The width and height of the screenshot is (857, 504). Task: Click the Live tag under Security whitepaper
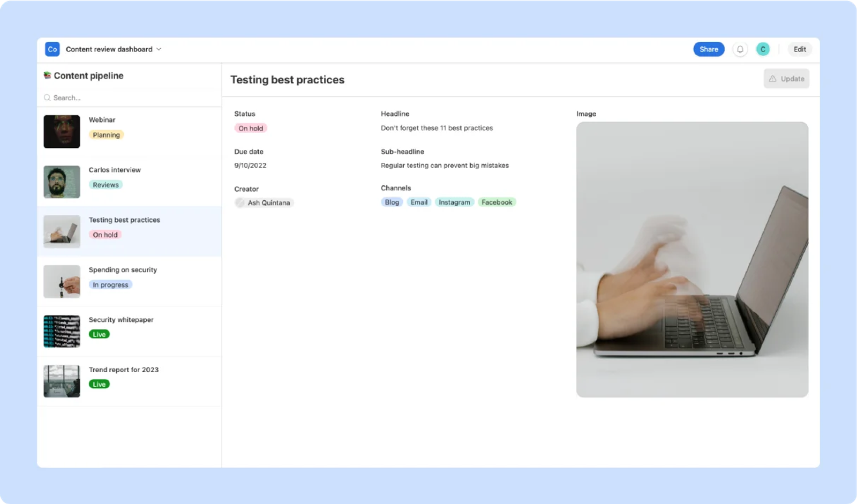pos(99,334)
